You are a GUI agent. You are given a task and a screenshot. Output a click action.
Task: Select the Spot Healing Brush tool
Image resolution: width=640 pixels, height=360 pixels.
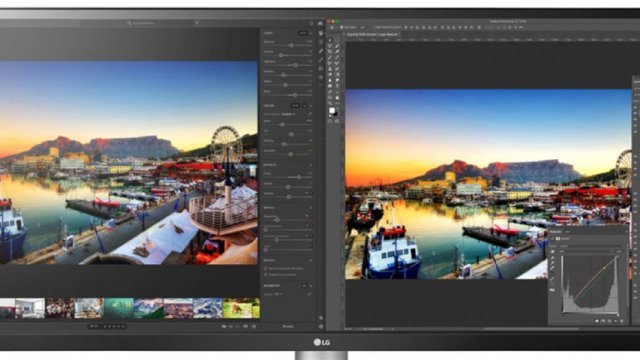(330, 57)
